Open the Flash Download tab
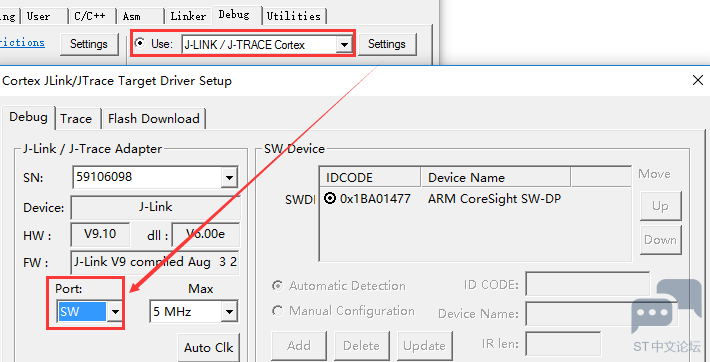 point(154,119)
